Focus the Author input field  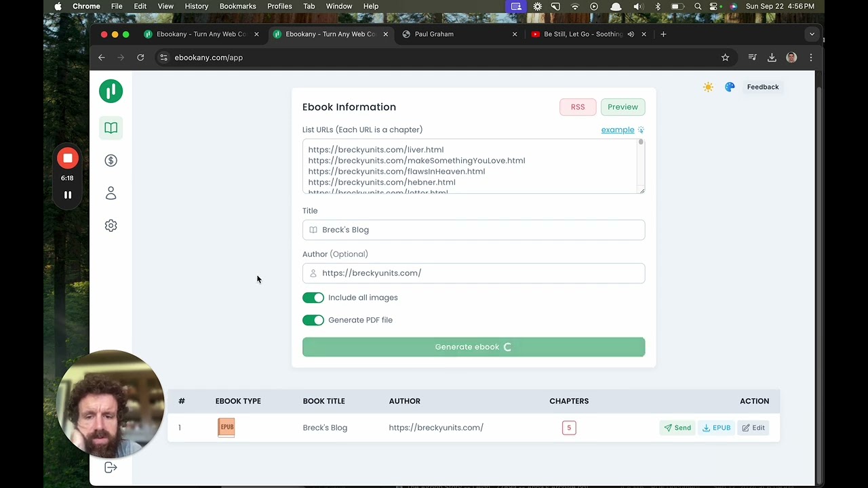pyautogui.click(x=473, y=273)
